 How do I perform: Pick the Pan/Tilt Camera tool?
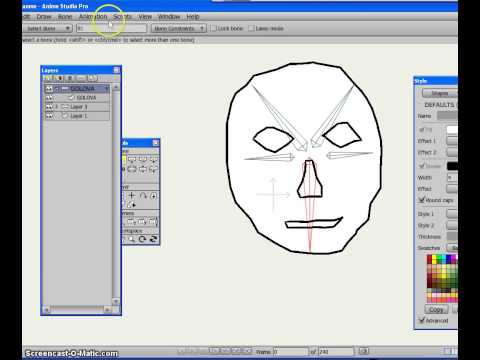(153, 221)
